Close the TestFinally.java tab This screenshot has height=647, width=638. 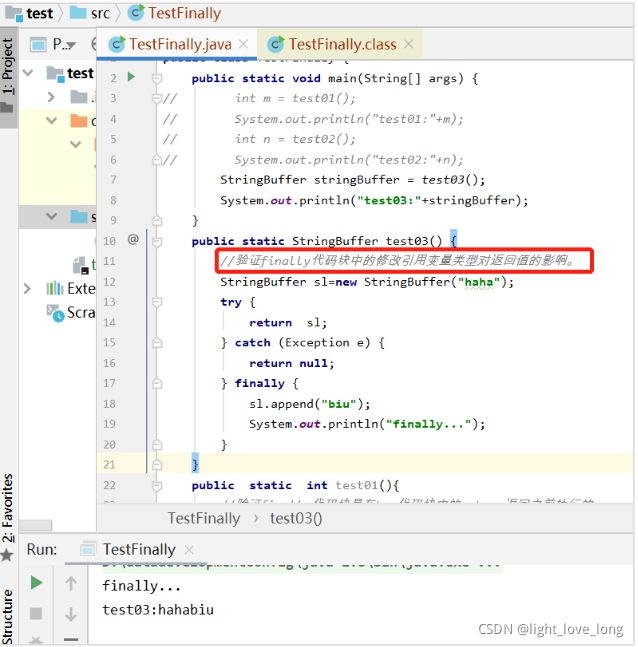click(x=244, y=44)
